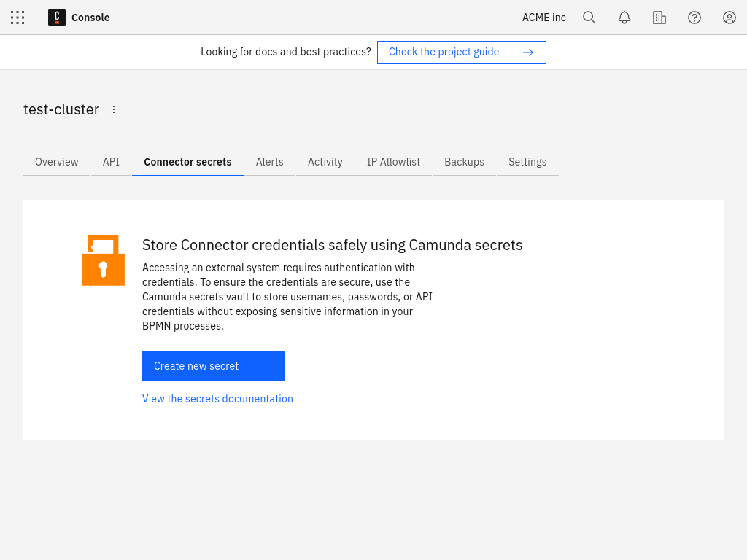Click Create new secret button
The width and height of the screenshot is (747, 560).
[214, 366]
